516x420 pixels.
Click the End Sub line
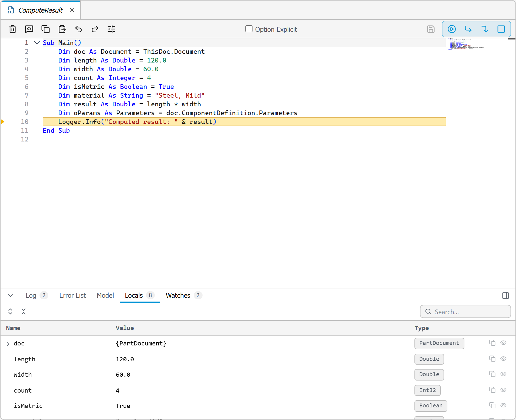click(56, 130)
